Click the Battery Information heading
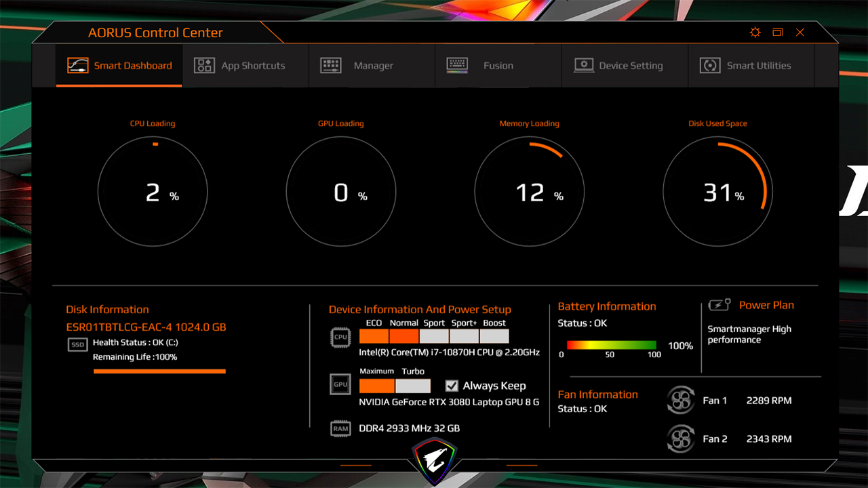Image resolution: width=868 pixels, height=488 pixels. pos(607,306)
